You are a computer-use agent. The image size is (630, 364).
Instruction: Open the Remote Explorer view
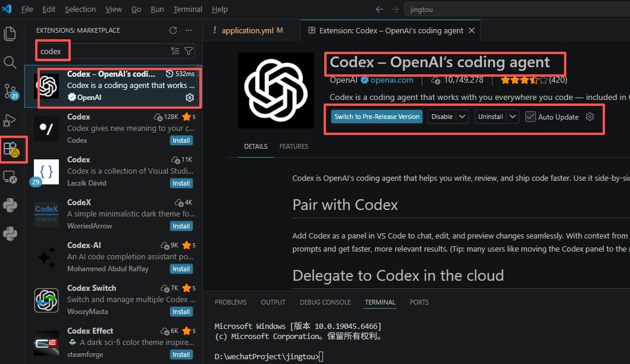(10, 177)
